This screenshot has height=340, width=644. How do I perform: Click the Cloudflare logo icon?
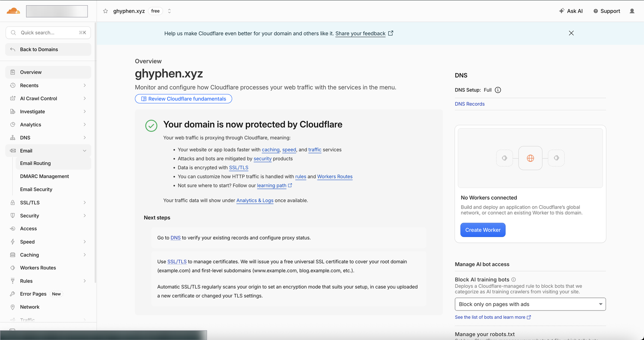point(13,11)
